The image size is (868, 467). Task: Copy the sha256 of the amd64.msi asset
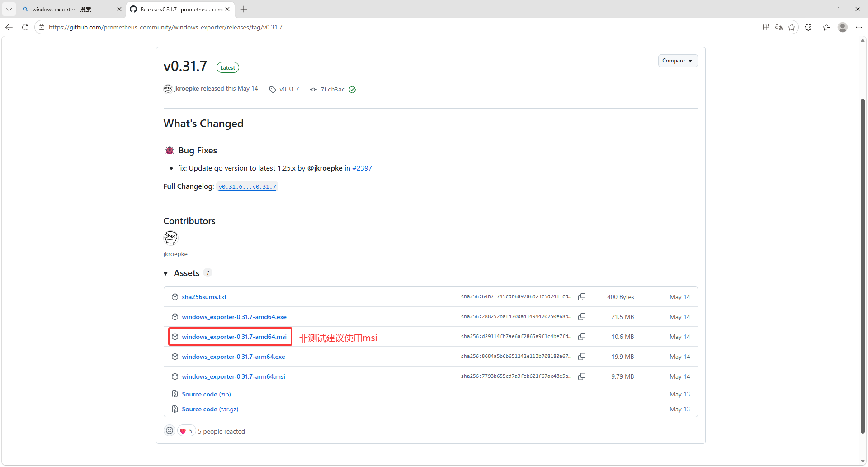pyautogui.click(x=582, y=337)
